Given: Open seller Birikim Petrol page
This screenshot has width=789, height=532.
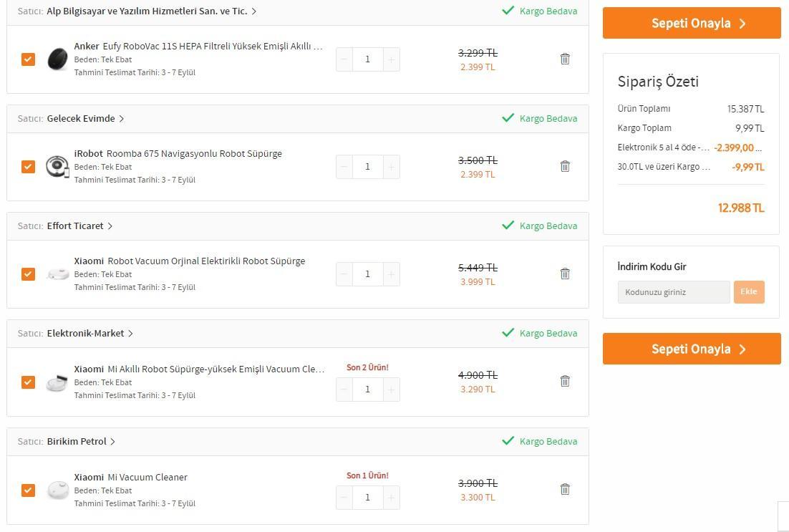Looking at the screenshot, I should click(x=81, y=441).
